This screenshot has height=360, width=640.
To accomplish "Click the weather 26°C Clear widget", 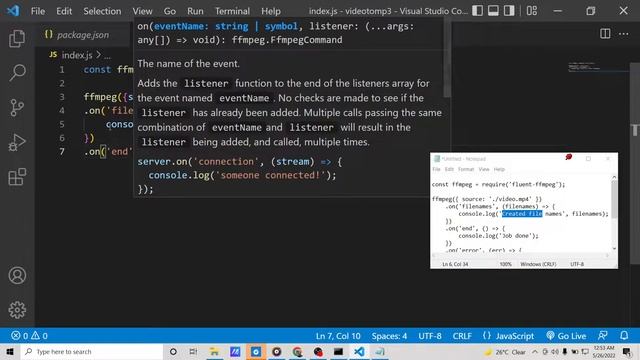I will 505,352.
